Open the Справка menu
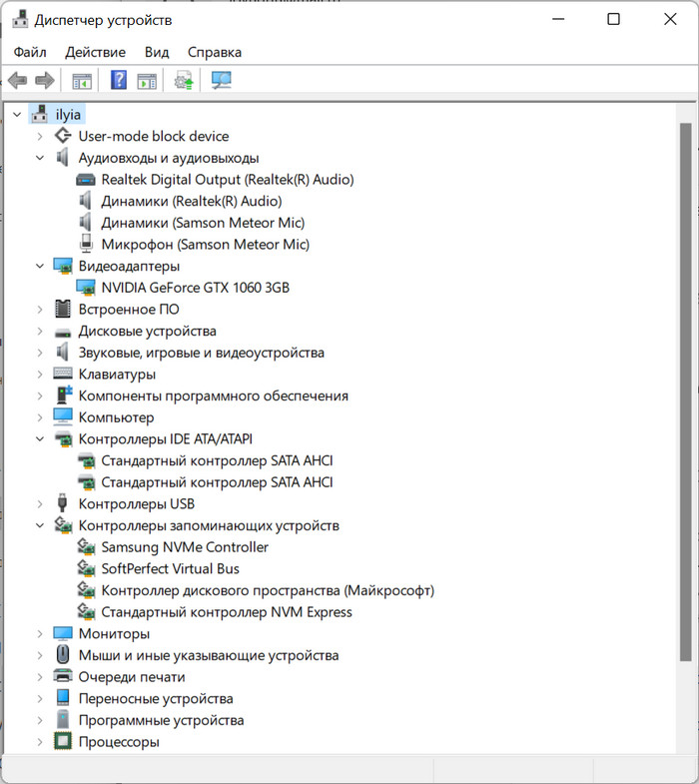 [215, 52]
